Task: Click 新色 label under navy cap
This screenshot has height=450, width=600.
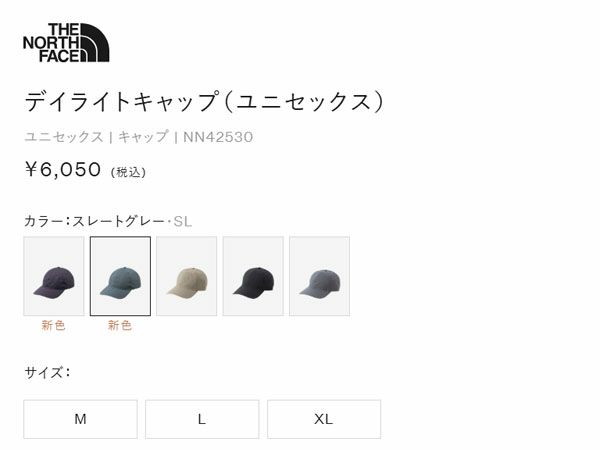Action: click(x=54, y=325)
